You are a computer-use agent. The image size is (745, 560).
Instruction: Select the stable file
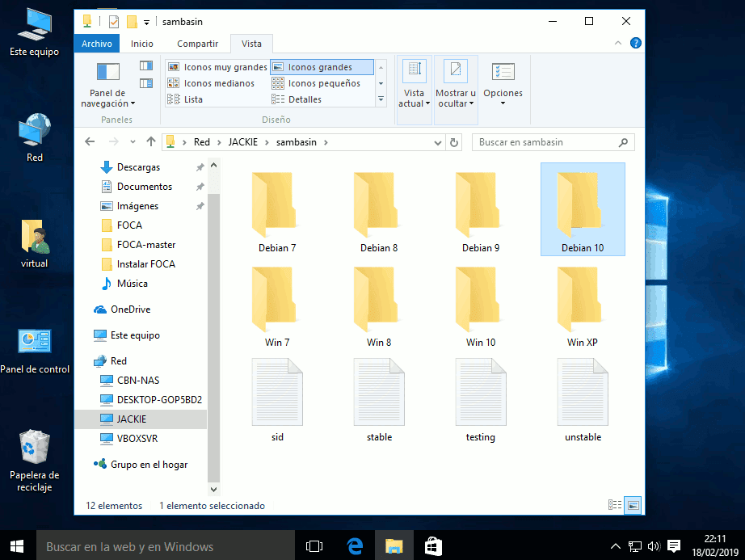click(x=379, y=401)
